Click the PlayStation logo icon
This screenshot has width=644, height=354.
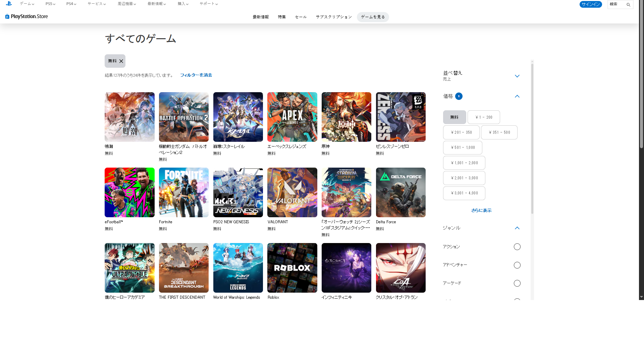(x=9, y=4)
